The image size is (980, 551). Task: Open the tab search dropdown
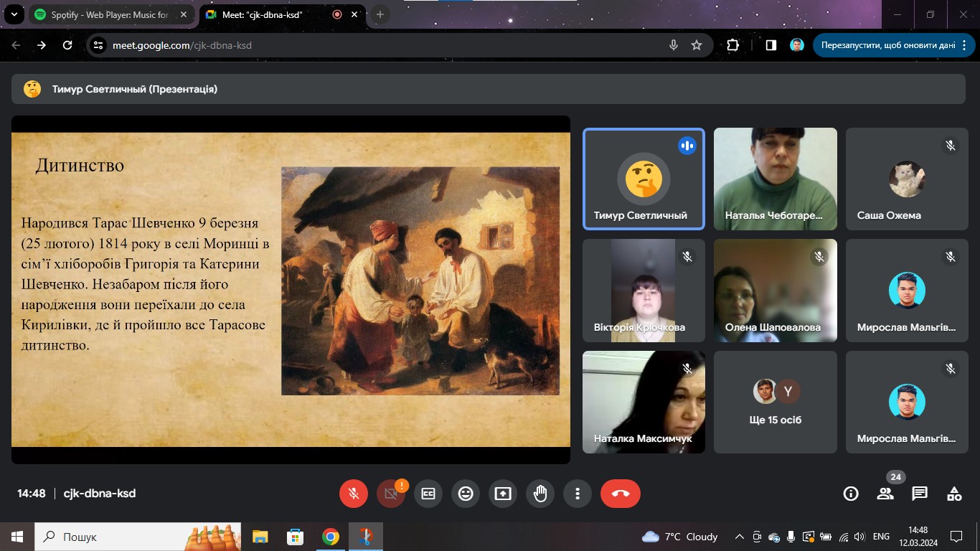click(x=14, y=14)
